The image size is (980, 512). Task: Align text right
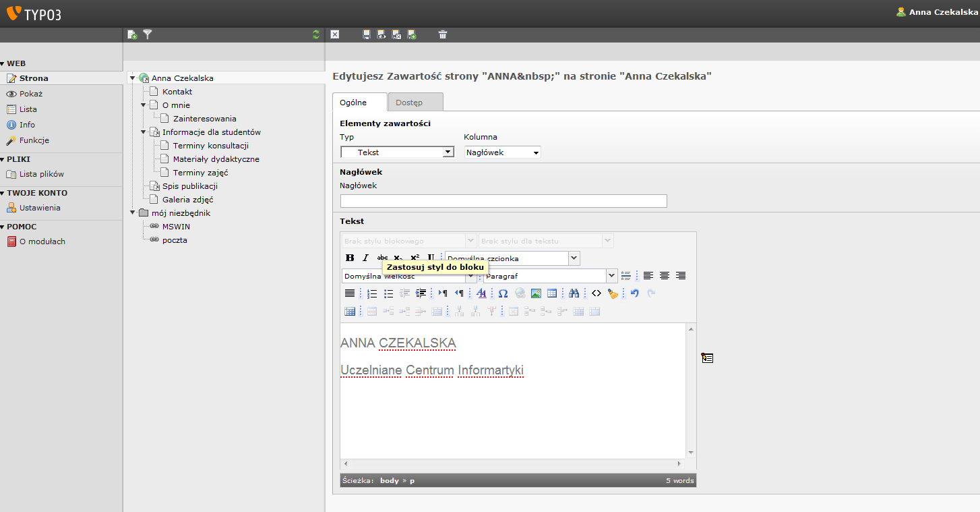[681, 275]
